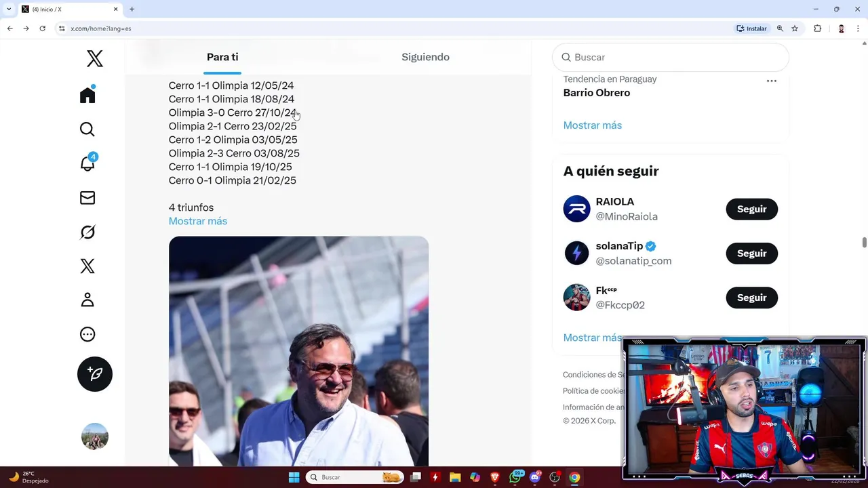Open More options circle icon

pyautogui.click(x=87, y=334)
